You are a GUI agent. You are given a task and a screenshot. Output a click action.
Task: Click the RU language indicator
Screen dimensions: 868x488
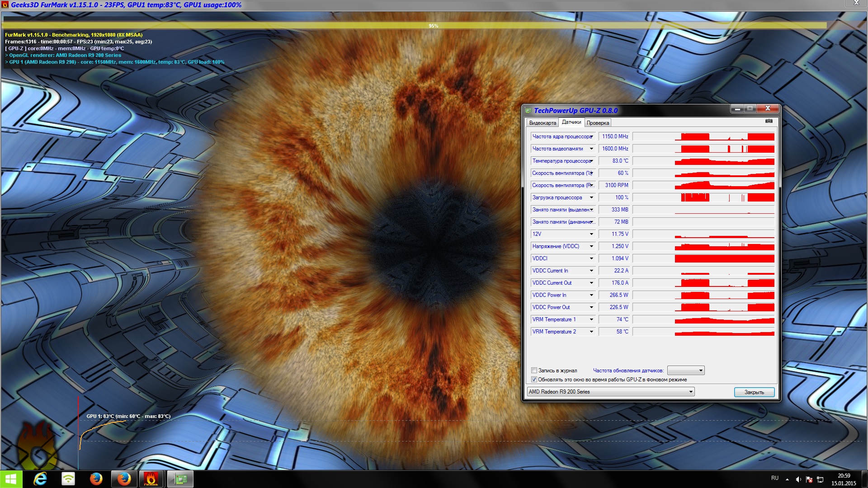(x=775, y=478)
